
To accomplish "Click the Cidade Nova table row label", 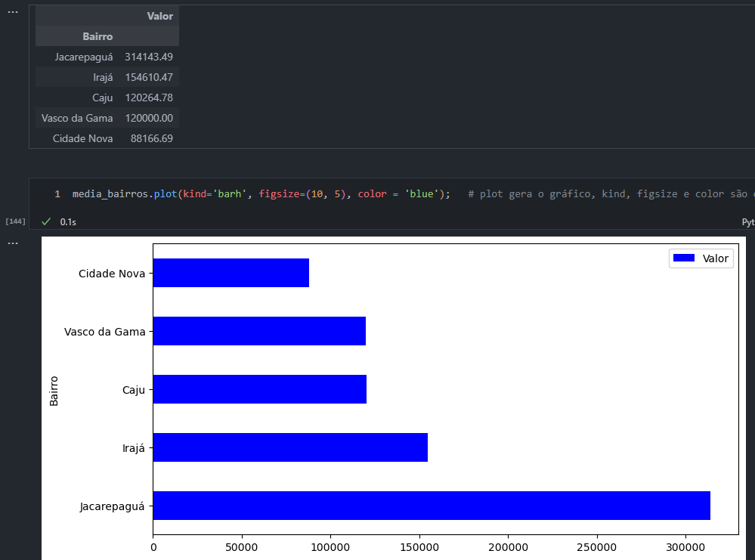I will [x=83, y=138].
